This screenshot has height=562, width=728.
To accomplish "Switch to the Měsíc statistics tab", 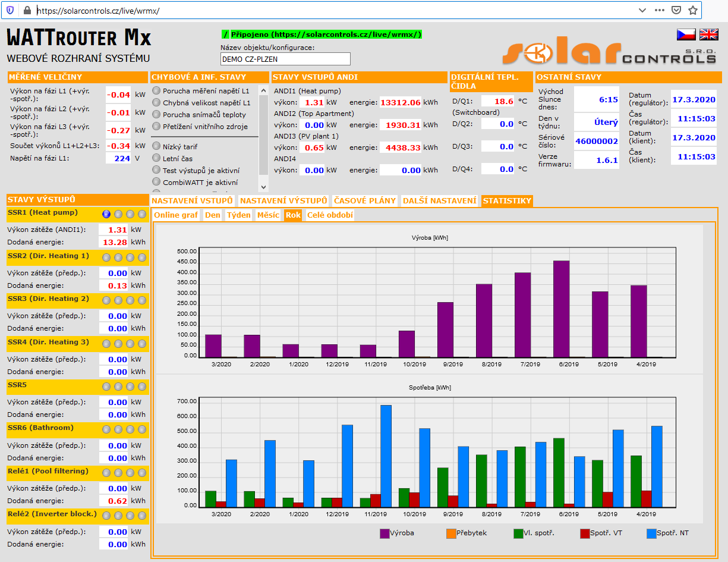I will pos(268,215).
